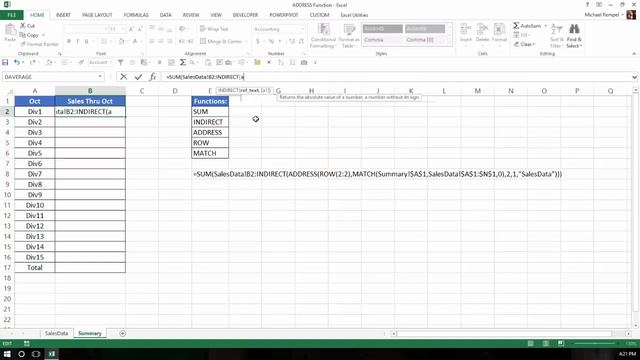Confirm formula with the check mark
This screenshot has width=640, height=360.
(138, 77)
